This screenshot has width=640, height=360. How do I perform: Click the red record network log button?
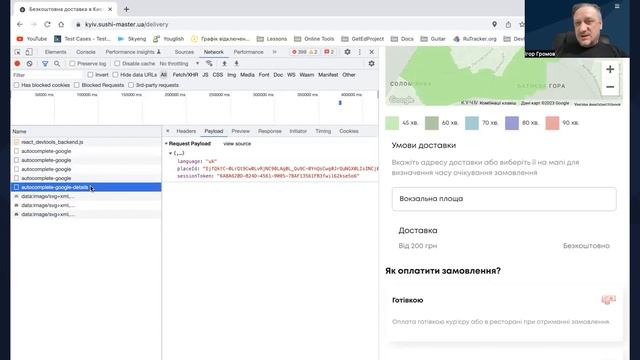pos(17,64)
